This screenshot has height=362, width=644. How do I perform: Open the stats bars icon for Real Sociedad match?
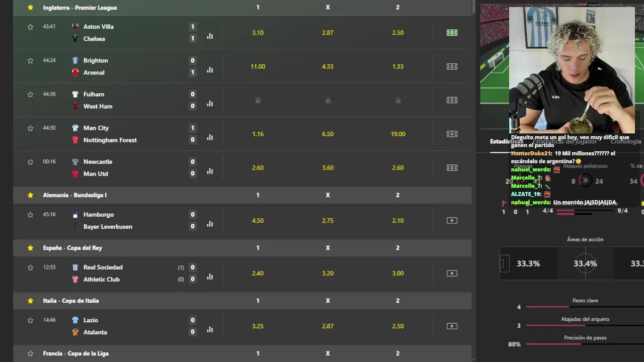(x=210, y=277)
